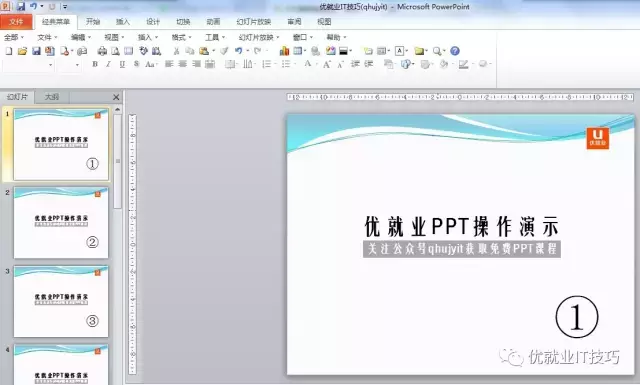Expand the Text Box dropdown
Screen dimensions: 640x385
[407, 51]
